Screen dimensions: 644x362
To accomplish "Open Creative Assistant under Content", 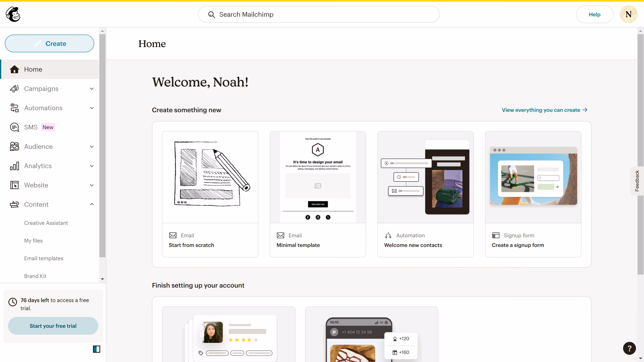I will [x=46, y=223].
